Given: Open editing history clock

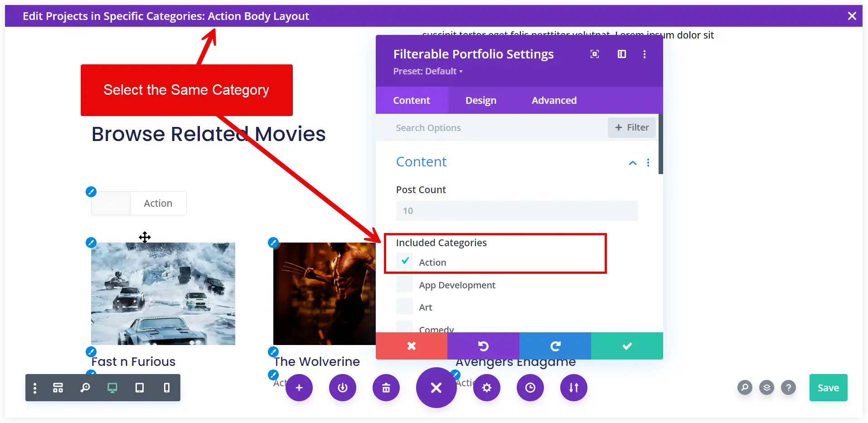Looking at the screenshot, I should pos(530,388).
